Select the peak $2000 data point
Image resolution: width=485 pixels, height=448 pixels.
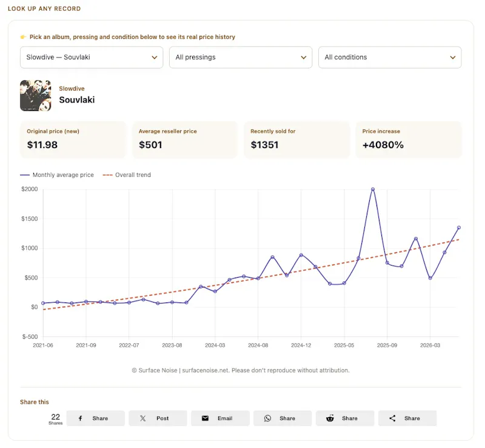(373, 189)
